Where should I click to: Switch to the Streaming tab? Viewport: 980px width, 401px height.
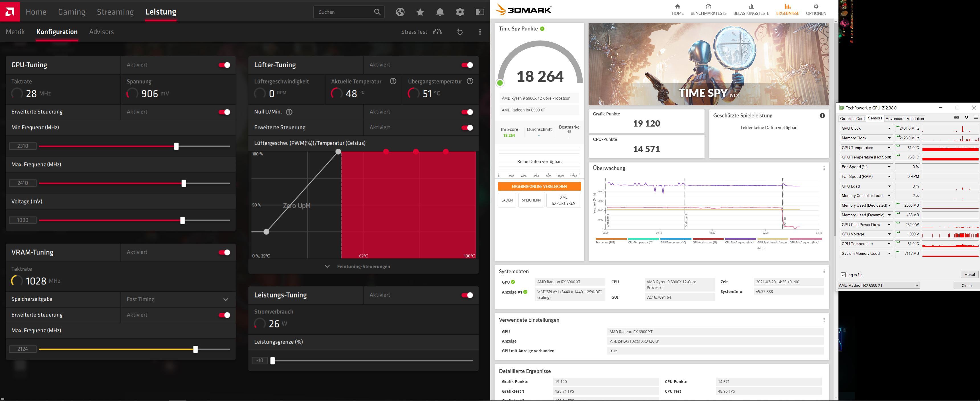[115, 12]
